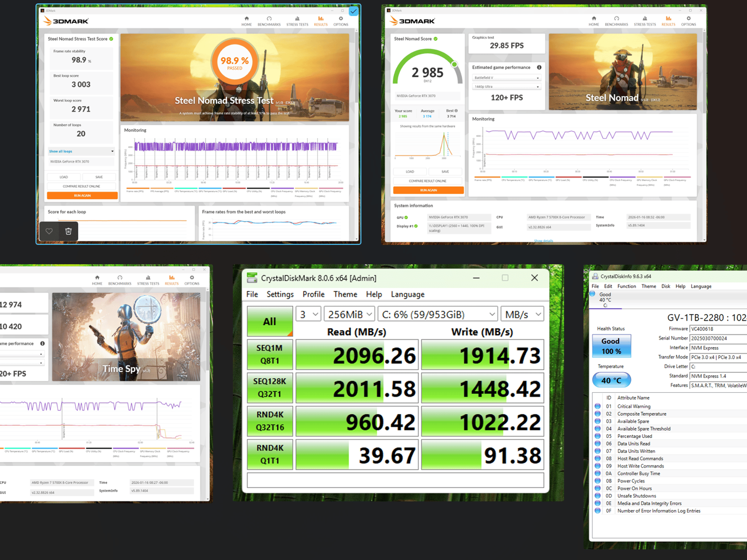Click SAVE in Steel Nomad Score window
Image resolution: width=747 pixels, height=560 pixels.
tap(445, 172)
